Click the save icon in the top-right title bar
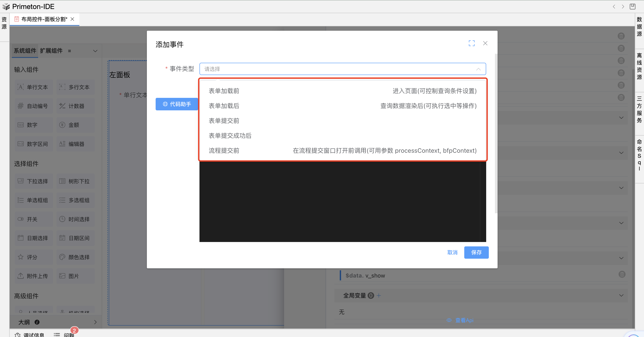This screenshot has width=644, height=337. pyautogui.click(x=632, y=7)
